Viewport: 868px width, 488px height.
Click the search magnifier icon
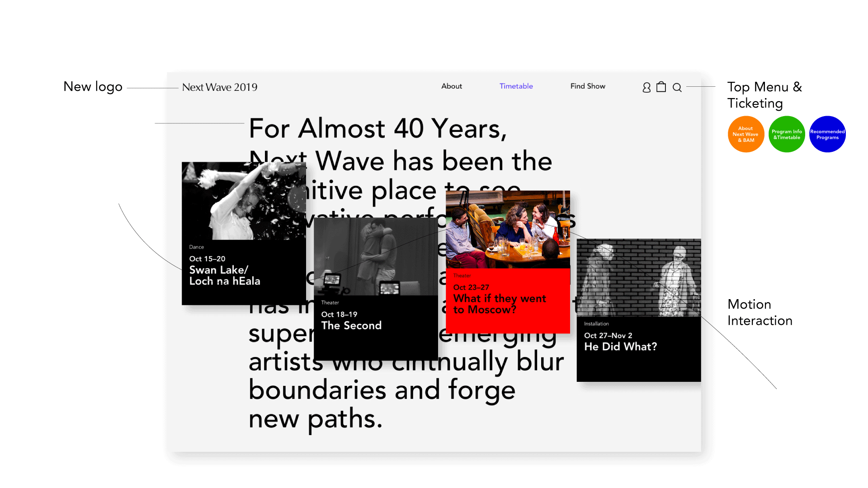coord(677,88)
